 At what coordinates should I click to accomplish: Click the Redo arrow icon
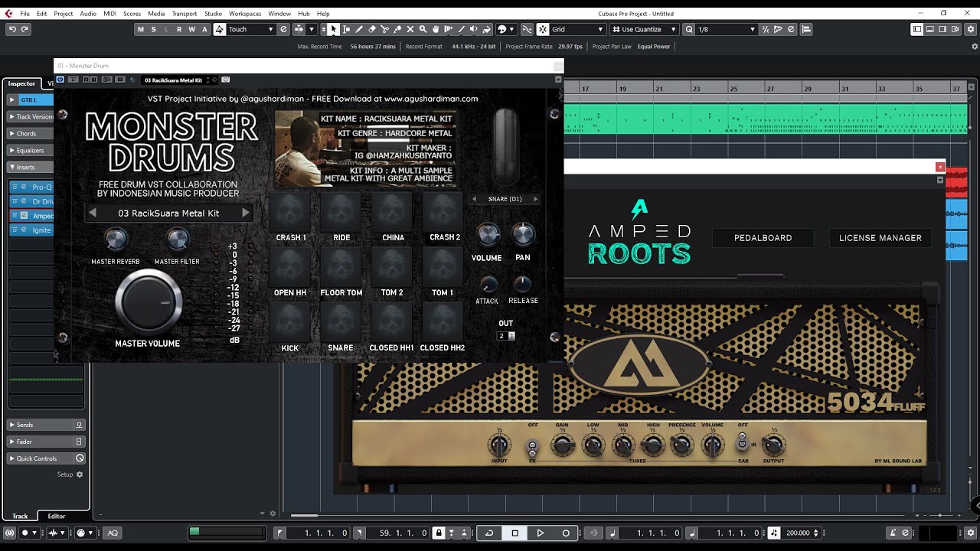coord(25,29)
